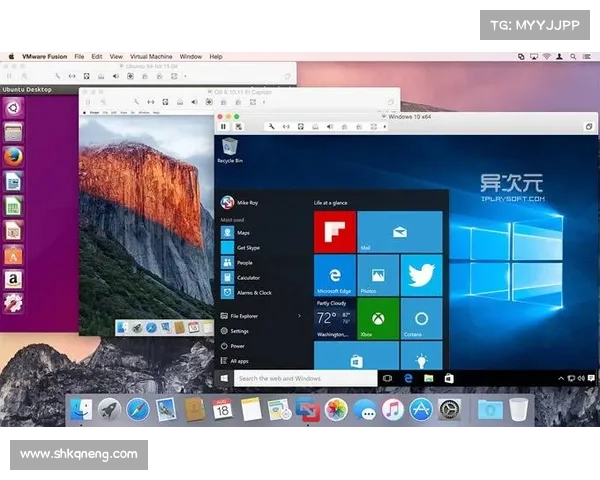Image resolution: width=600 pixels, height=480 pixels.
Task: Open Ubuntu Software Center in launcher
Action: pyautogui.click(x=13, y=255)
